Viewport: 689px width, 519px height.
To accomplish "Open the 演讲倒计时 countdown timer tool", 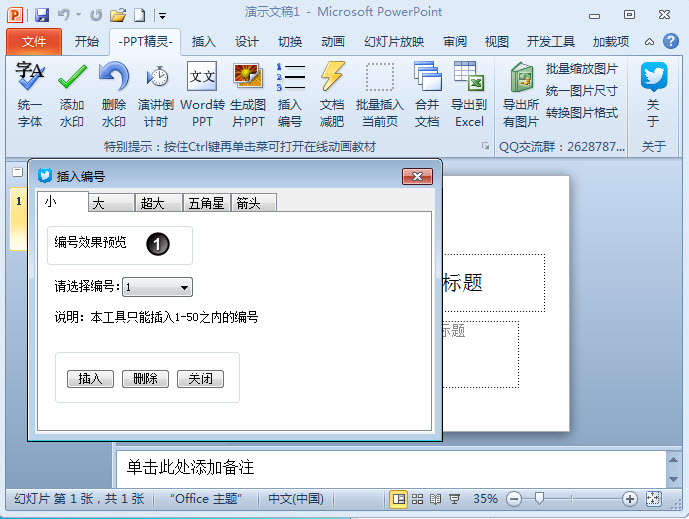I will (x=156, y=76).
